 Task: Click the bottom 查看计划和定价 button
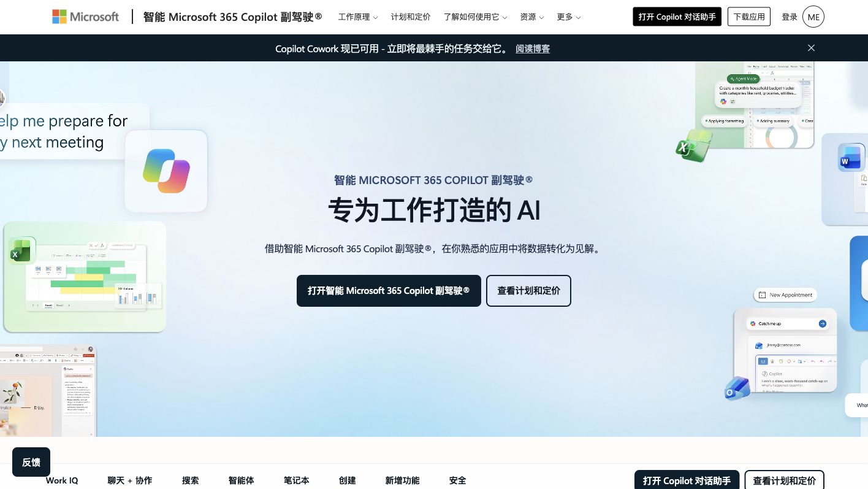[x=784, y=480]
